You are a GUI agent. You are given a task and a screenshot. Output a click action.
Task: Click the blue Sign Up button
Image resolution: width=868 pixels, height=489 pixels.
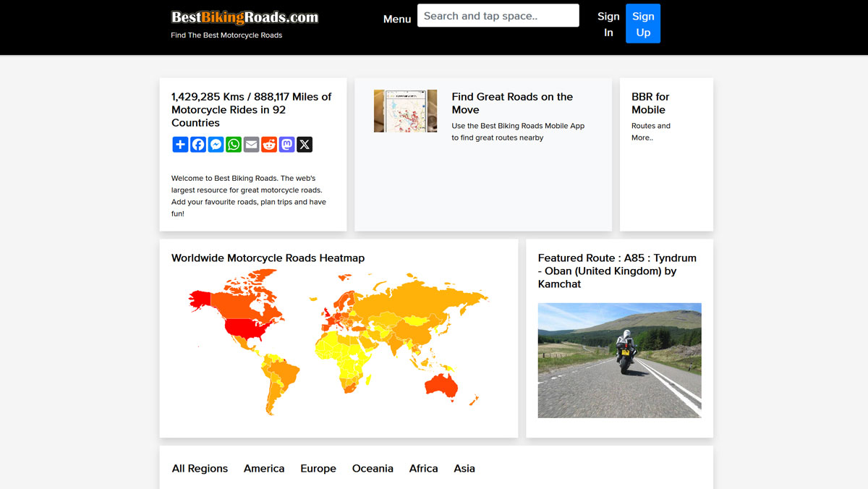[x=643, y=24]
